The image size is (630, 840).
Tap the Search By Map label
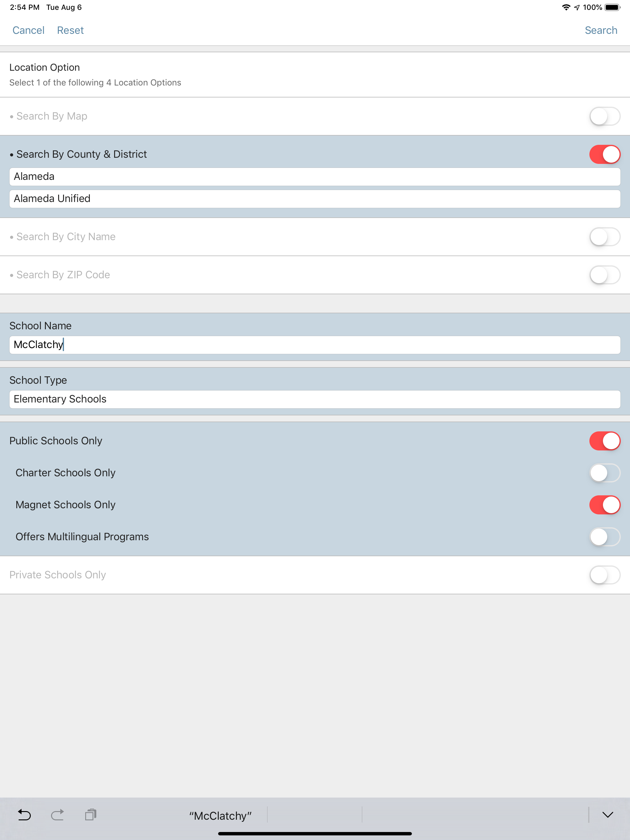click(x=52, y=116)
